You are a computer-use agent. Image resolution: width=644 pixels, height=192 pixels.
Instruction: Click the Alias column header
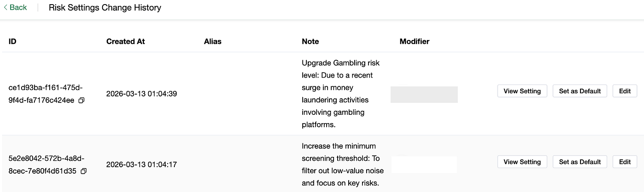(213, 41)
